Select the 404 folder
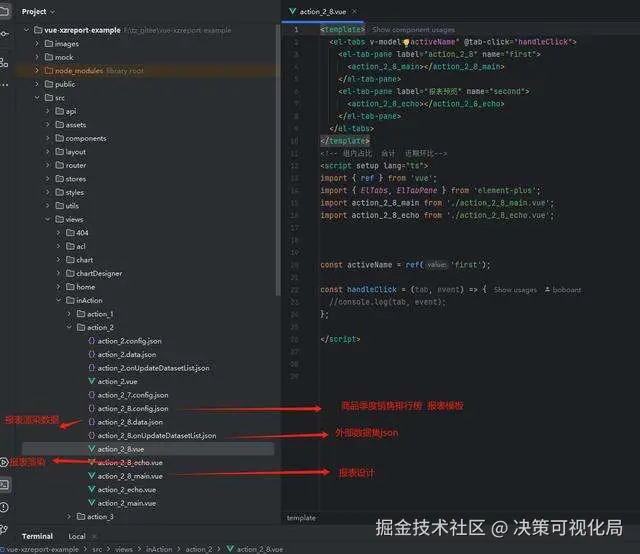This screenshot has width=640, height=554. coord(82,233)
